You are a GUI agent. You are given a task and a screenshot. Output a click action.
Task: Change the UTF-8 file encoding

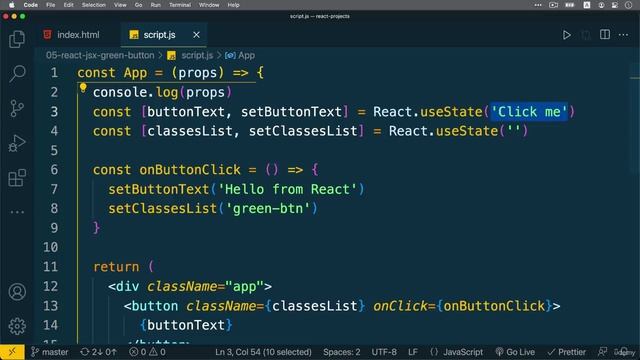[x=384, y=352]
